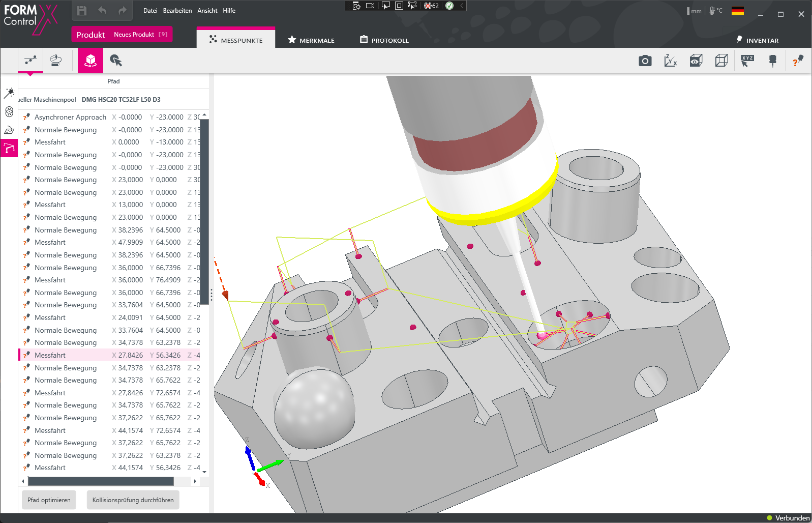Open the Bearbeiten menu
812x523 pixels.
tap(177, 11)
